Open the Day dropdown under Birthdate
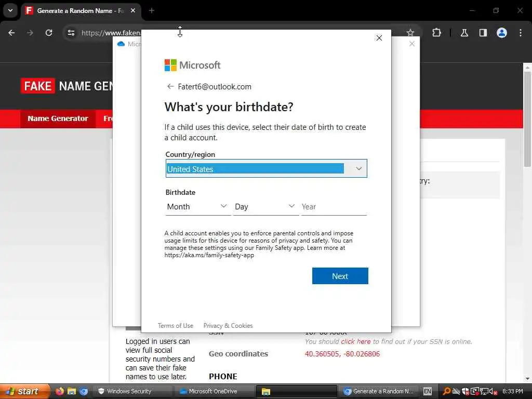Viewport: 532px width, 399px height. tap(265, 207)
